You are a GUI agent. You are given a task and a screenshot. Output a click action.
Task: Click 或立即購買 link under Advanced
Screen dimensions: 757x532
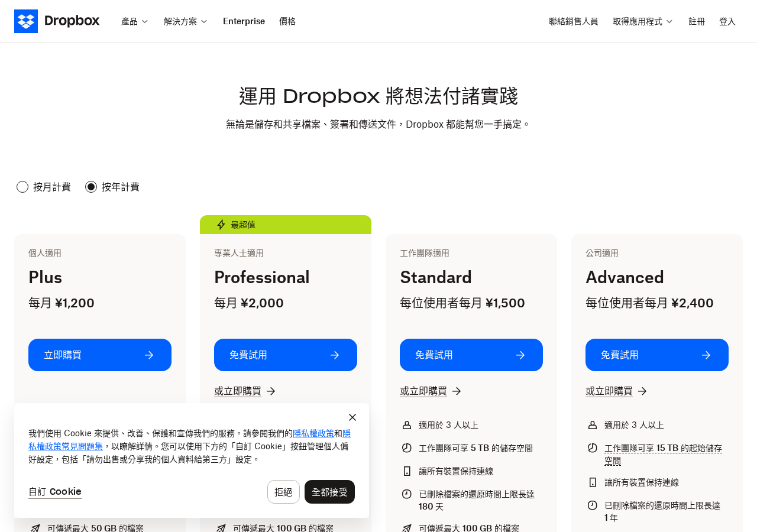point(609,391)
